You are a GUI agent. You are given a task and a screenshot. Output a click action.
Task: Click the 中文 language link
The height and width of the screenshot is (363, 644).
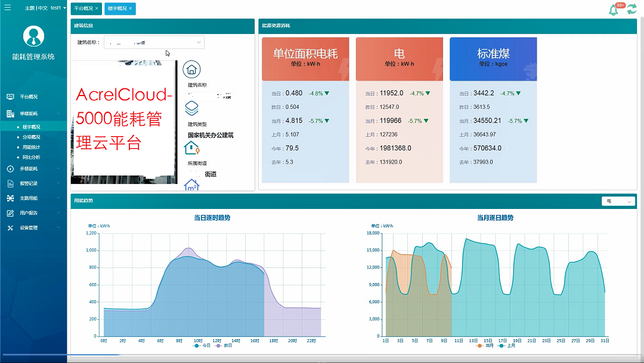click(43, 8)
